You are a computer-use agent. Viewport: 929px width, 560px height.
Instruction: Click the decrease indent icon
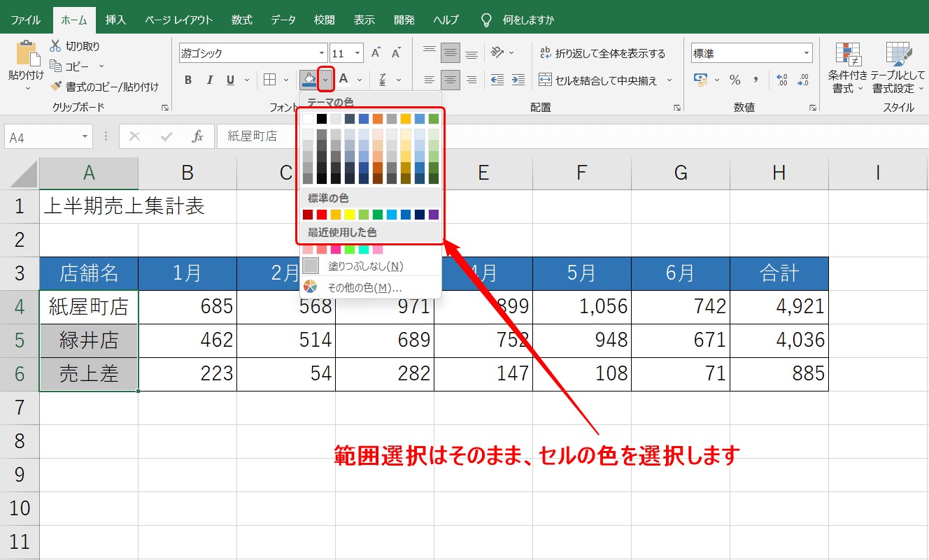pos(497,80)
